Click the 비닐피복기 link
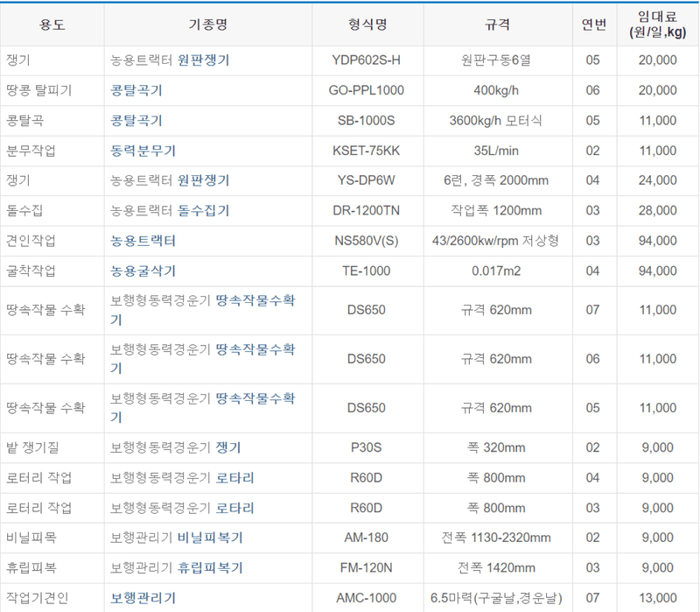This screenshot has height=612, width=700. (210, 538)
